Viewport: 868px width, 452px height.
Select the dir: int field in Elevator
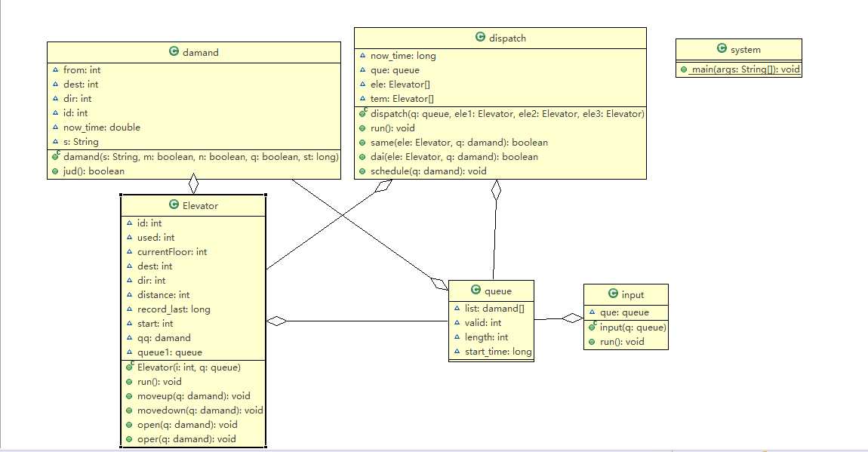152,281
